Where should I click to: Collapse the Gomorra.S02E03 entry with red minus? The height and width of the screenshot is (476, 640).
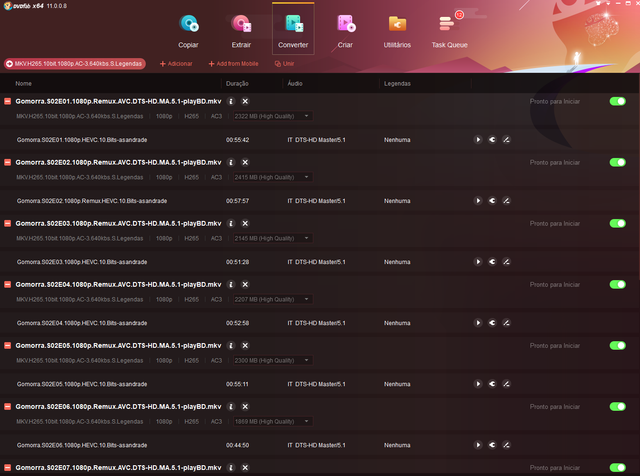[7, 223]
